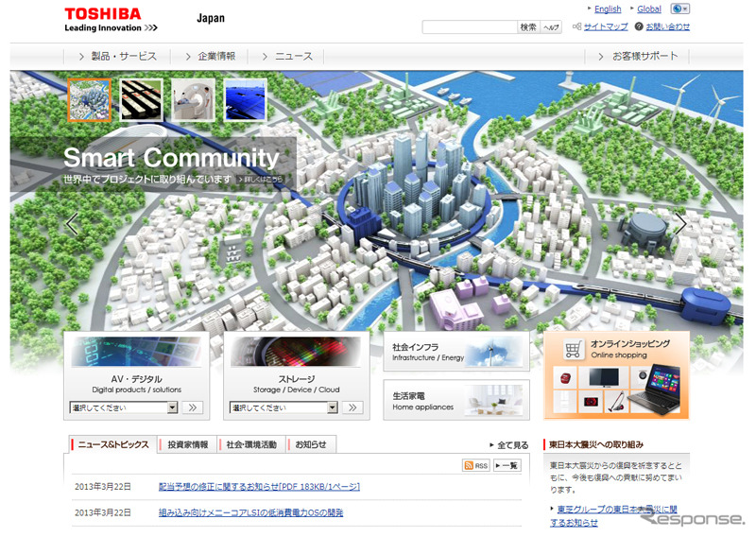Expand the 企業情報 menu
The height and width of the screenshot is (537, 756).
tap(210, 57)
